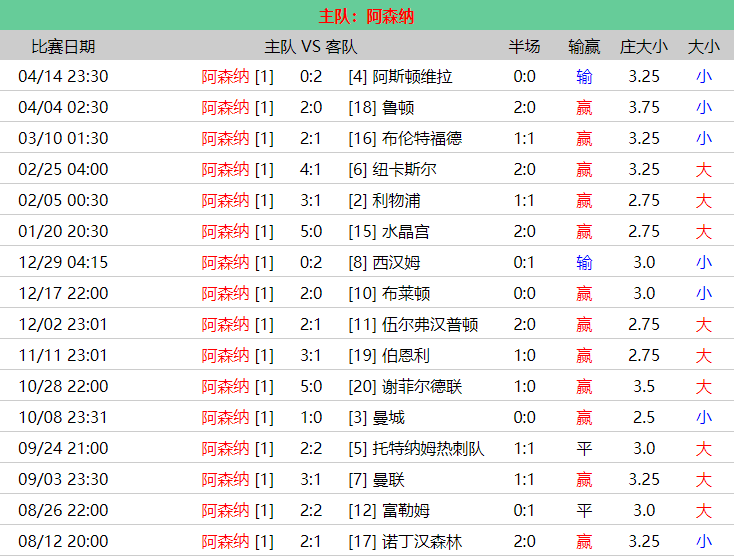Open the 西汉姆 team link
This screenshot has height=558, width=735.
pos(396,262)
